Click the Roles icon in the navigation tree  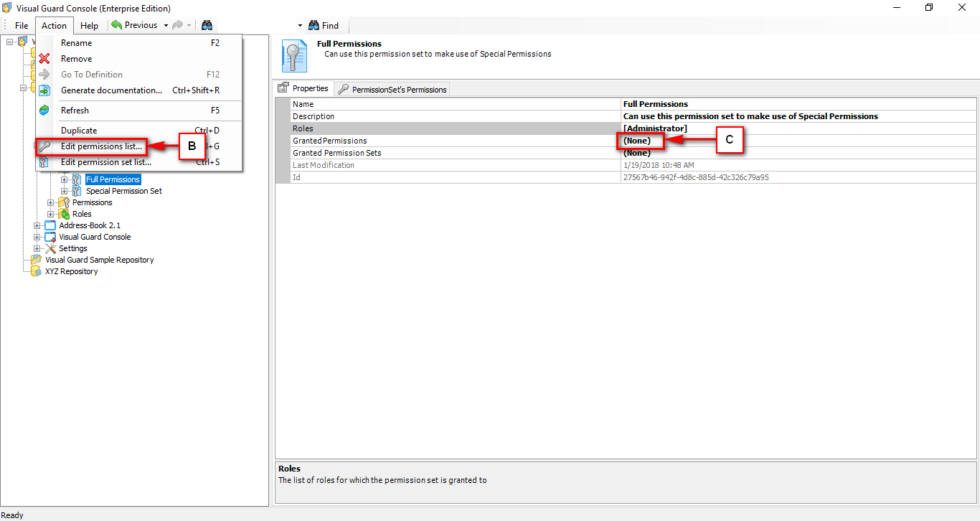[x=64, y=213]
